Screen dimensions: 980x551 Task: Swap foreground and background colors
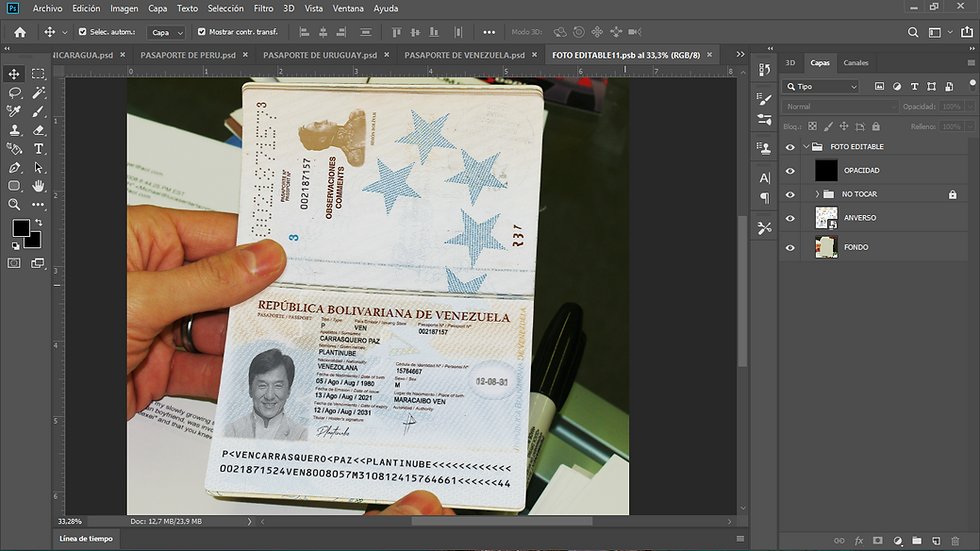point(39,222)
